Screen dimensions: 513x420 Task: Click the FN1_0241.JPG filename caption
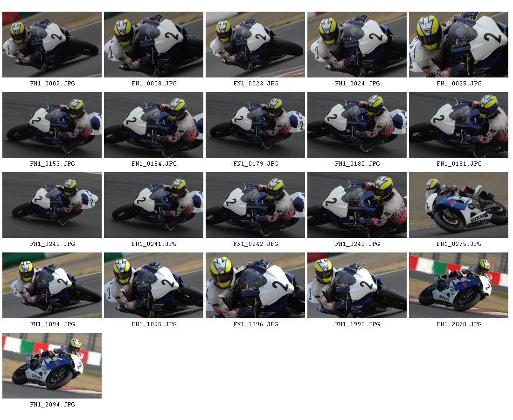154,244
